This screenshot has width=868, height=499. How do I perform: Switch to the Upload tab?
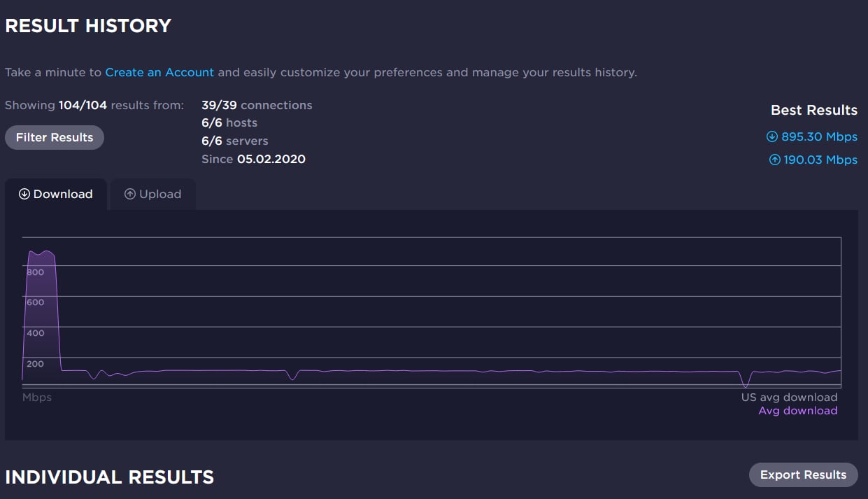[152, 195]
